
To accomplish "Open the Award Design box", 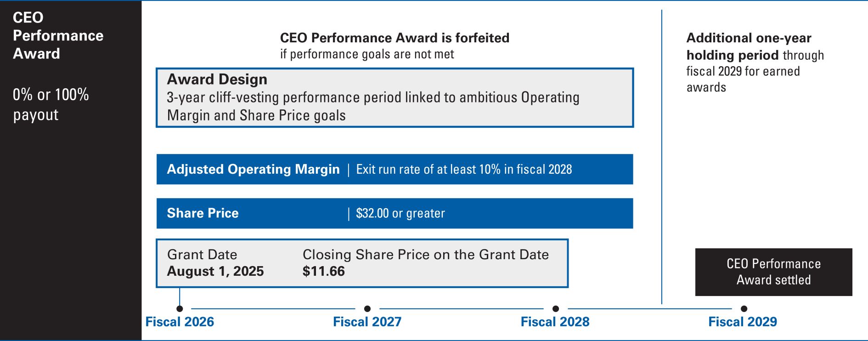I will pyautogui.click(x=395, y=97).
